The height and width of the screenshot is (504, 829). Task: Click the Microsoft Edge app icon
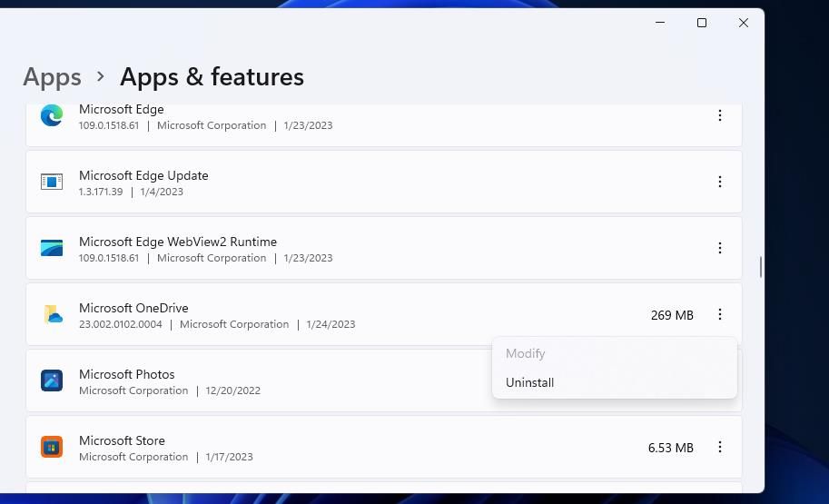[52, 115]
